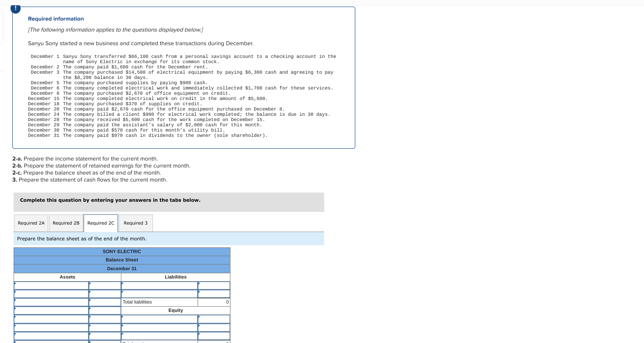Viewport: 644px width, 343px height.
Task: Click the 'Required information' heading
Action: point(56,19)
